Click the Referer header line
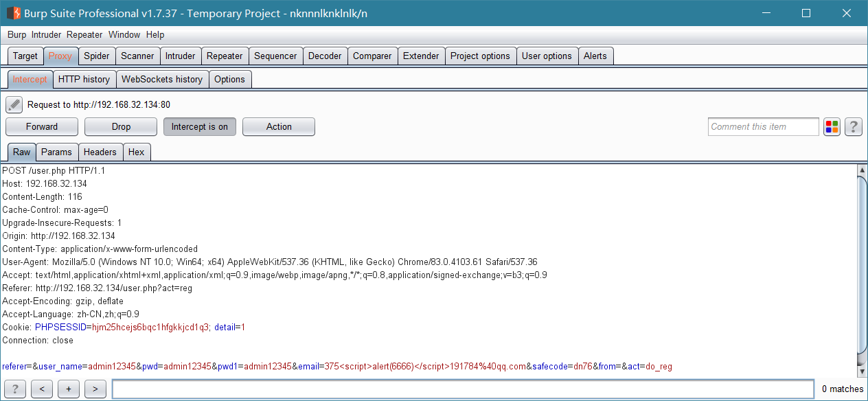868x401 pixels. coord(97,288)
